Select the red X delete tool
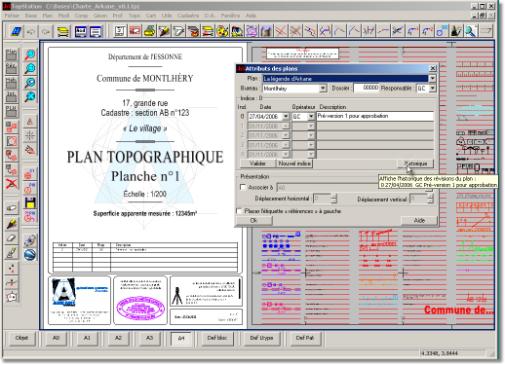The height and width of the screenshot is (365, 505). tap(11, 183)
